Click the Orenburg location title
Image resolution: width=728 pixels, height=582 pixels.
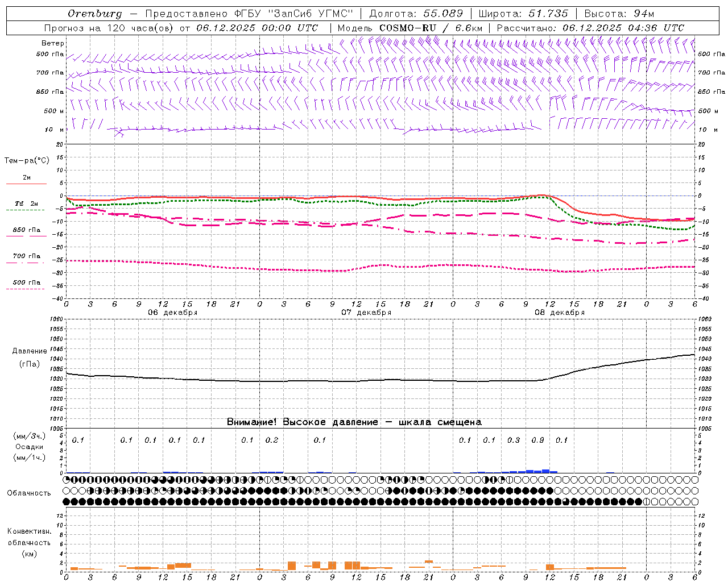coord(94,14)
